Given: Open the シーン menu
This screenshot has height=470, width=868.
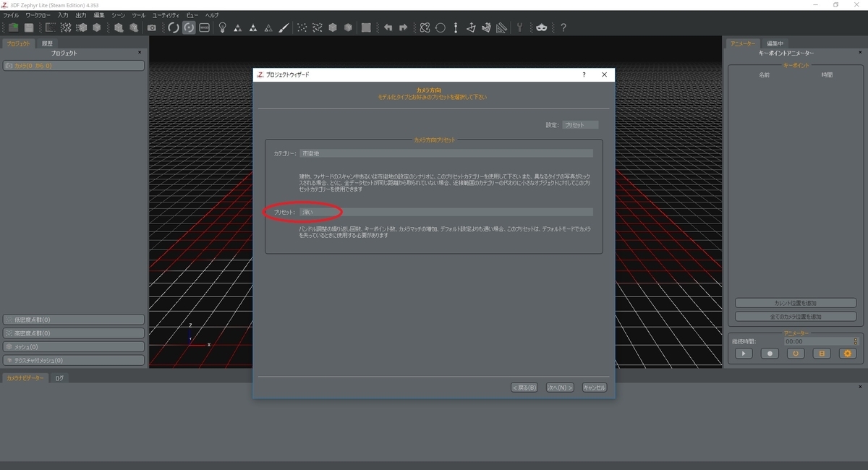Looking at the screenshot, I should tap(118, 15).
